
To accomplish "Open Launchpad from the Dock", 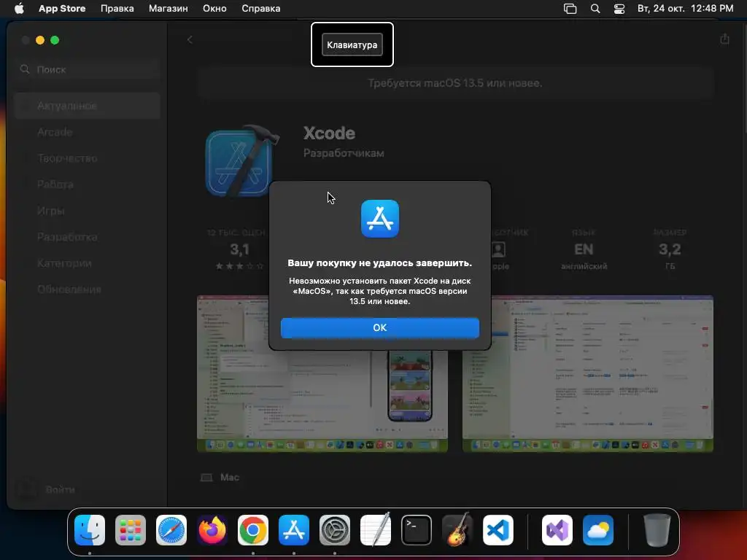I will point(131,530).
